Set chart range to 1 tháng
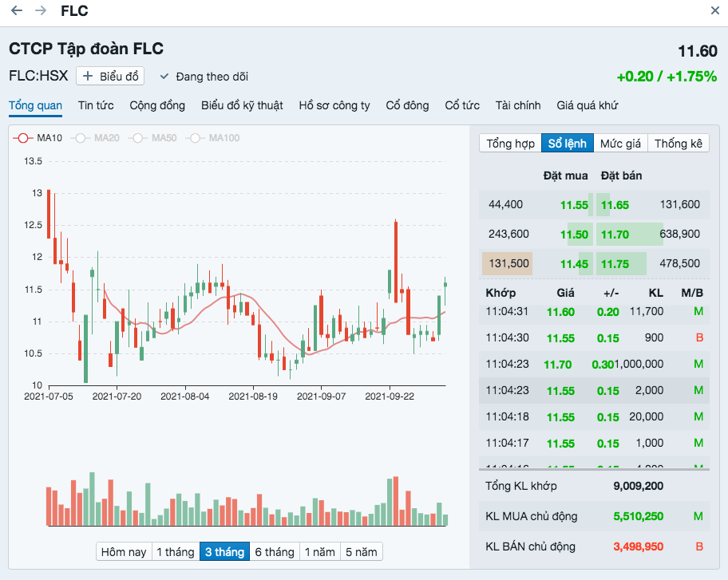728x580 pixels. [176, 552]
